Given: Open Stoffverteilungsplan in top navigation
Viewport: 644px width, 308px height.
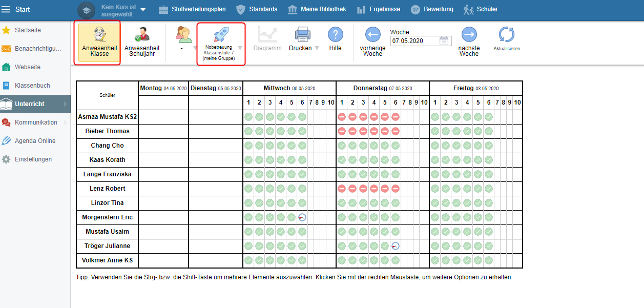Looking at the screenshot, I should 192,9.
